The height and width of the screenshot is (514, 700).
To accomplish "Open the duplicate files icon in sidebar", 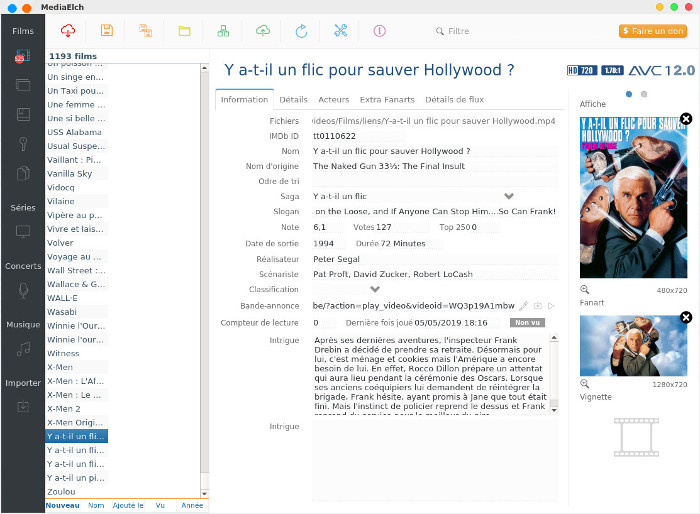I will [23, 173].
